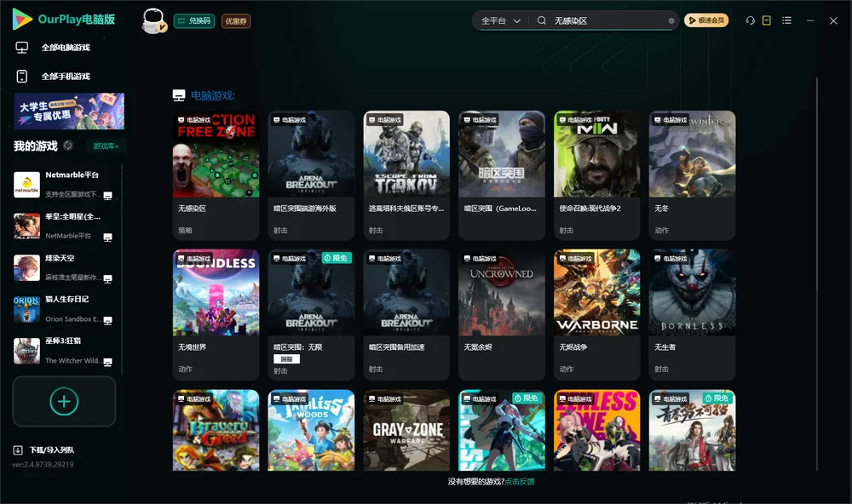This screenshot has width=852, height=504.
Task: Open the Gray Zone Warfare game card
Action: [406, 430]
